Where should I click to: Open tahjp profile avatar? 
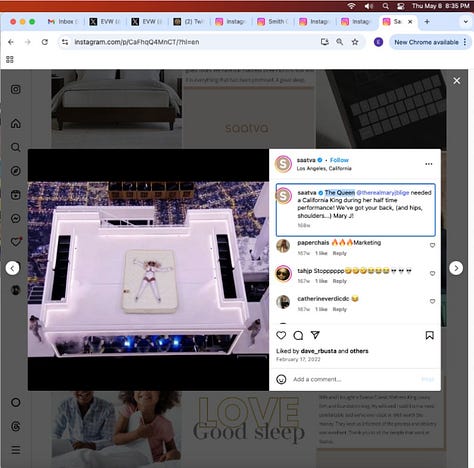[x=284, y=274]
